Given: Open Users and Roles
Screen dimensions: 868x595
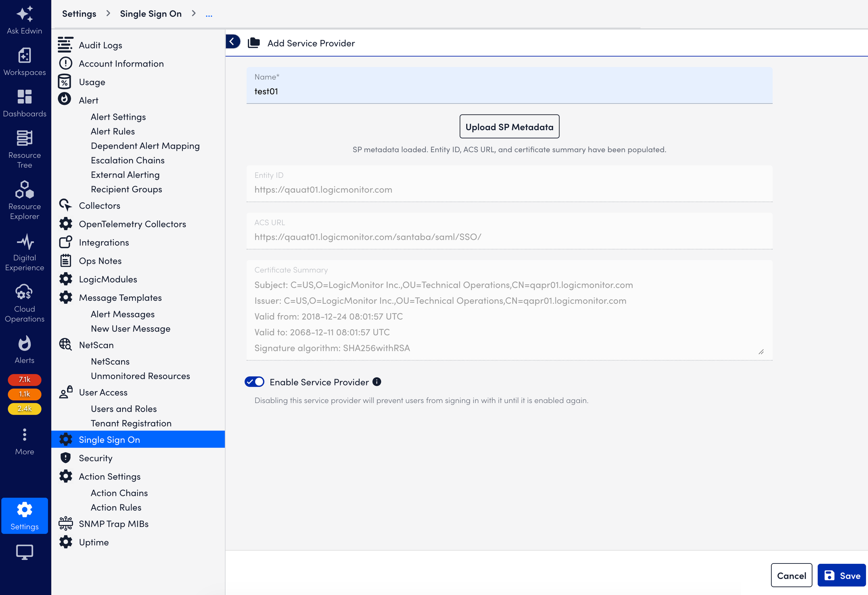Looking at the screenshot, I should point(124,409).
